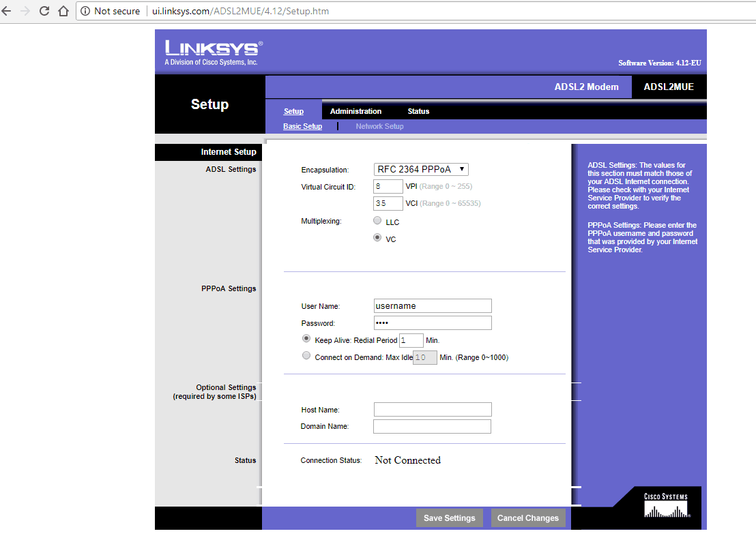The image size is (756, 555).
Task: Click the Cisco Systems logo
Action: tap(667, 505)
